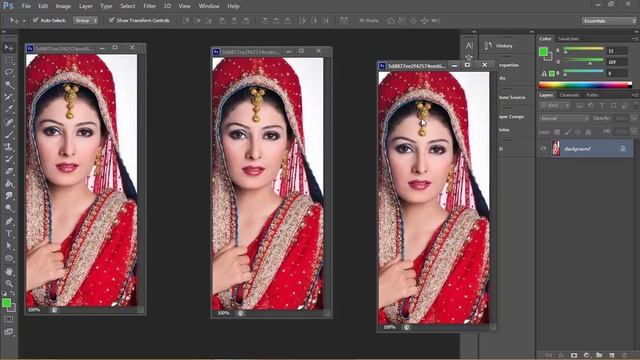640x360 pixels.
Task: Click the color spectrum ramp
Action: pos(585,85)
